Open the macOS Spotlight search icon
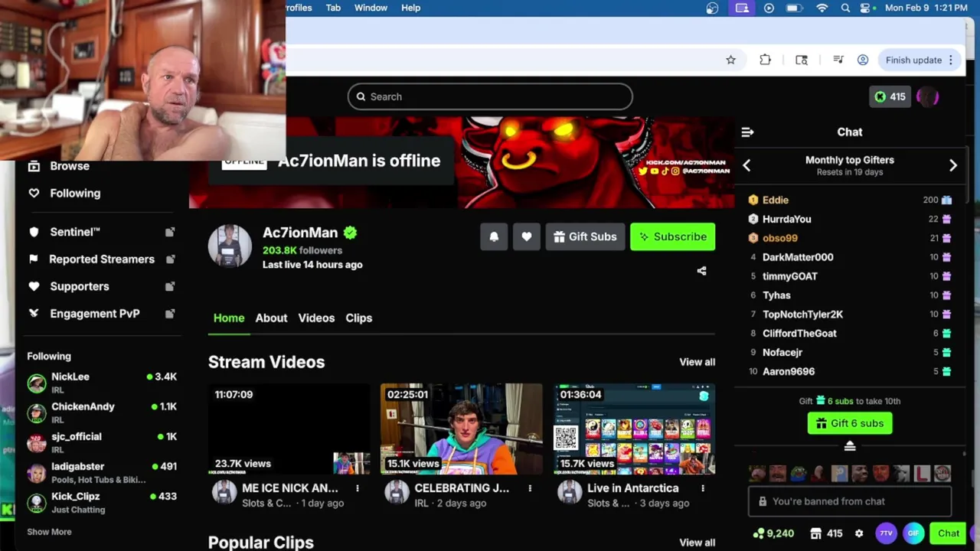Viewport: 980px width, 551px height. (x=845, y=8)
